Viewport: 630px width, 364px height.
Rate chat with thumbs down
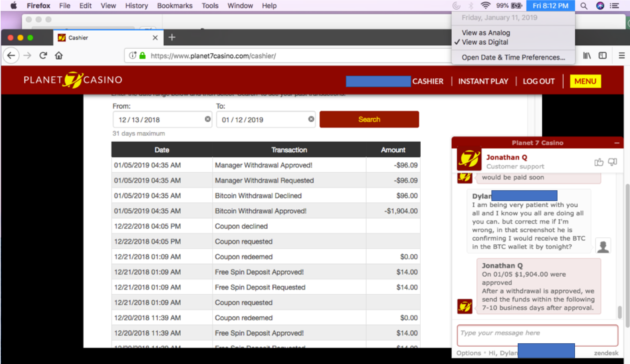tap(613, 162)
